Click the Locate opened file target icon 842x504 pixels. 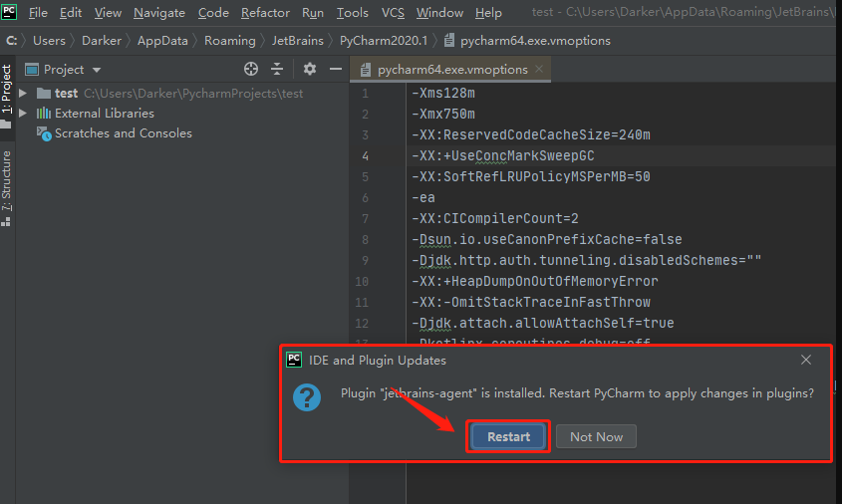pos(251,69)
